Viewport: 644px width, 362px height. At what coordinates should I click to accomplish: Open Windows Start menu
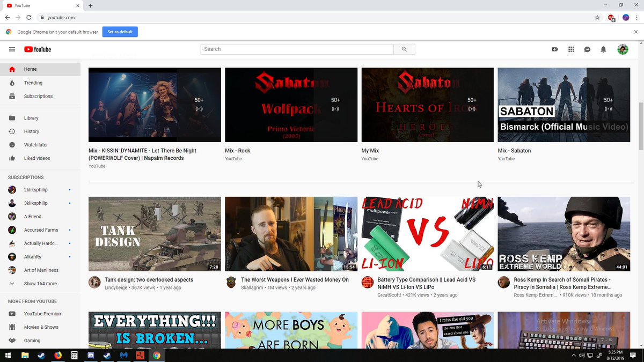(x=8, y=355)
